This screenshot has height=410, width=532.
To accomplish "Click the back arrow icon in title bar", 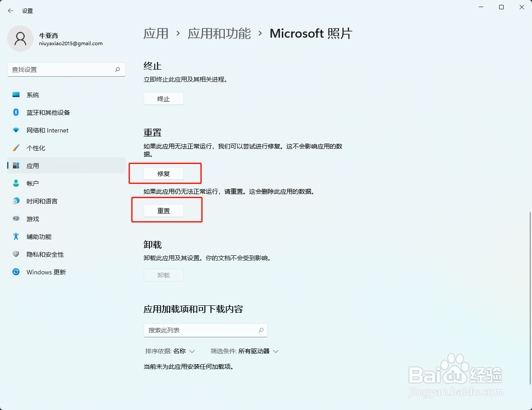I will pyautogui.click(x=11, y=11).
